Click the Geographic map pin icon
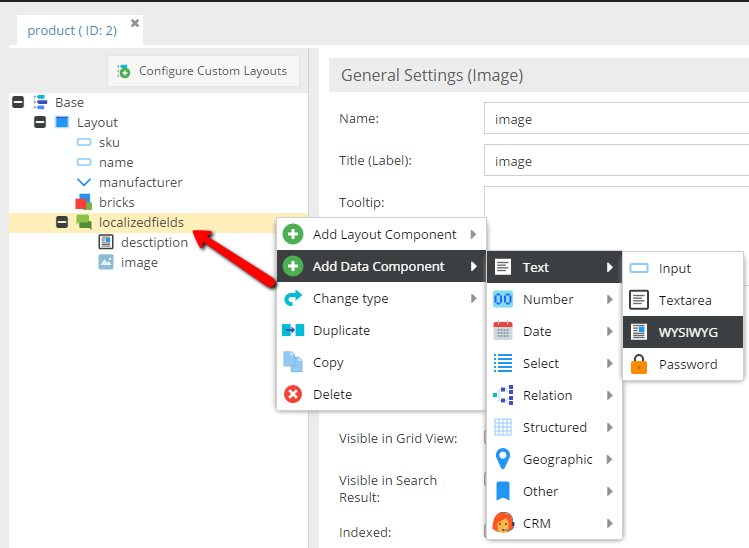The image size is (749, 548). (x=503, y=460)
